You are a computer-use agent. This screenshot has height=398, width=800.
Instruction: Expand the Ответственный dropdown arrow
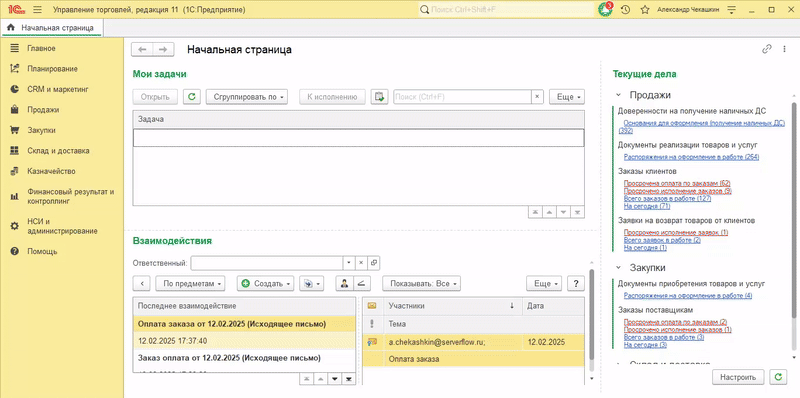click(348, 263)
